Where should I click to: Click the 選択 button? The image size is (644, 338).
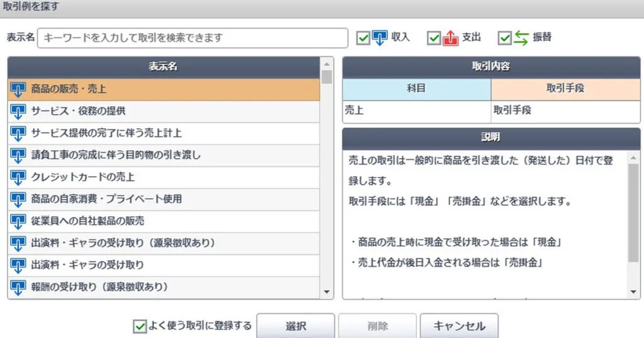coord(296,326)
